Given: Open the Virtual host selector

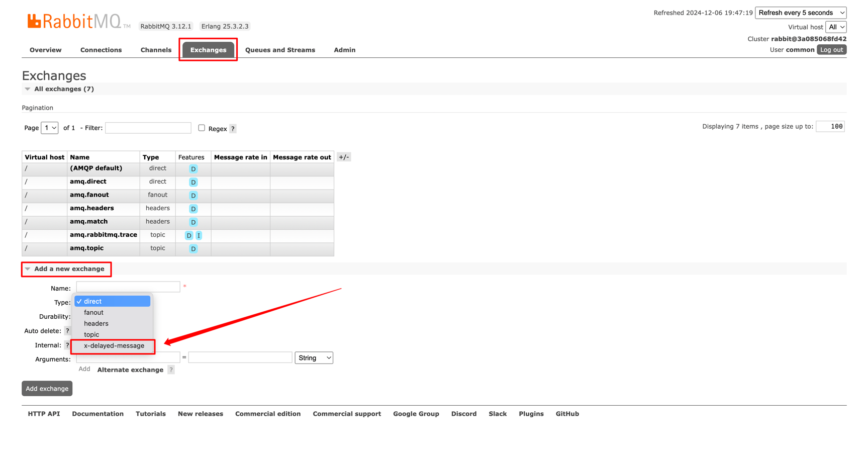Looking at the screenshot, I should [836, 27].
